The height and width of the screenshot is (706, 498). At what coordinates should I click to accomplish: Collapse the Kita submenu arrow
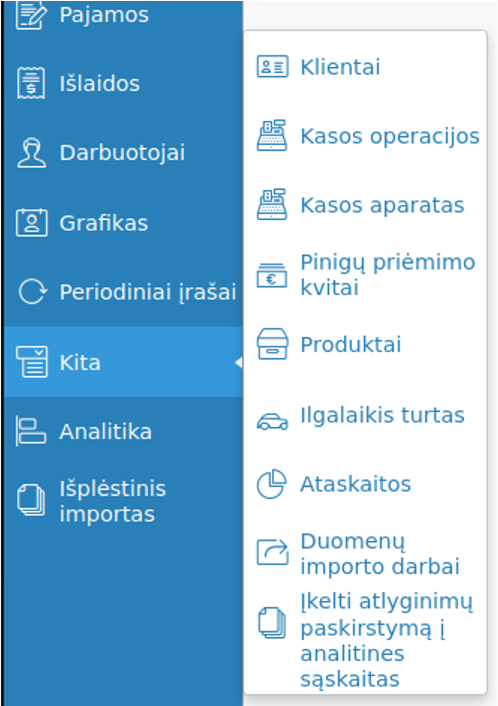click(x=239, y=362)
